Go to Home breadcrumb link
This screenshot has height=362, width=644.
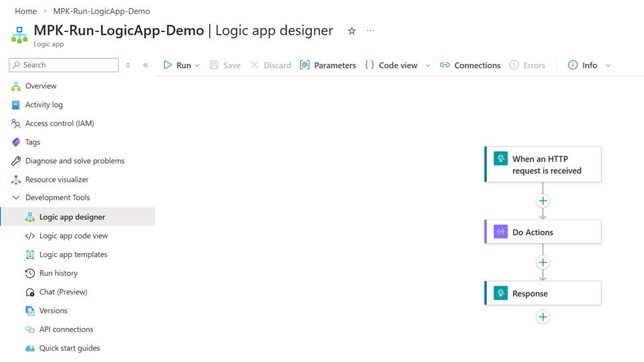tap(25, 11)
